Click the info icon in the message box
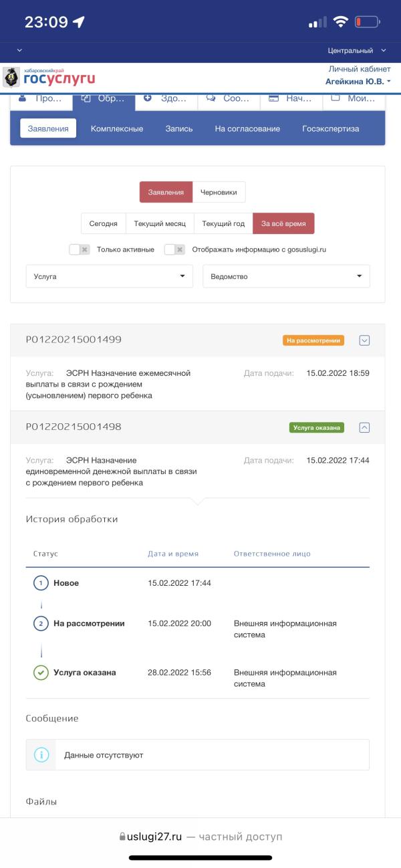 pos(41,755)
